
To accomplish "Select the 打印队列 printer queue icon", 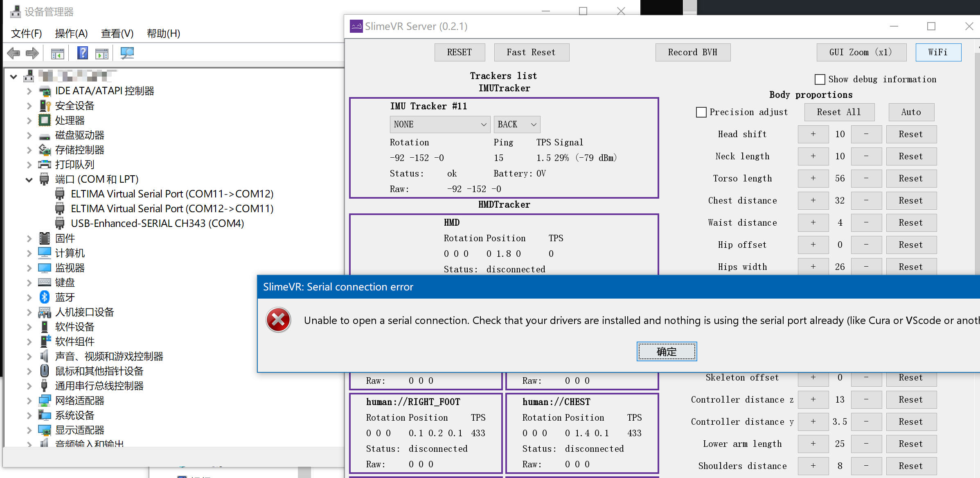I will [x=45, y=164].
